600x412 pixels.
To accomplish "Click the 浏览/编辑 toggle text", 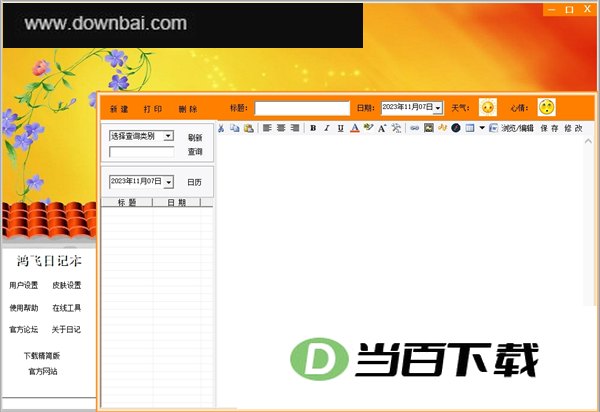I will [517, 128].
